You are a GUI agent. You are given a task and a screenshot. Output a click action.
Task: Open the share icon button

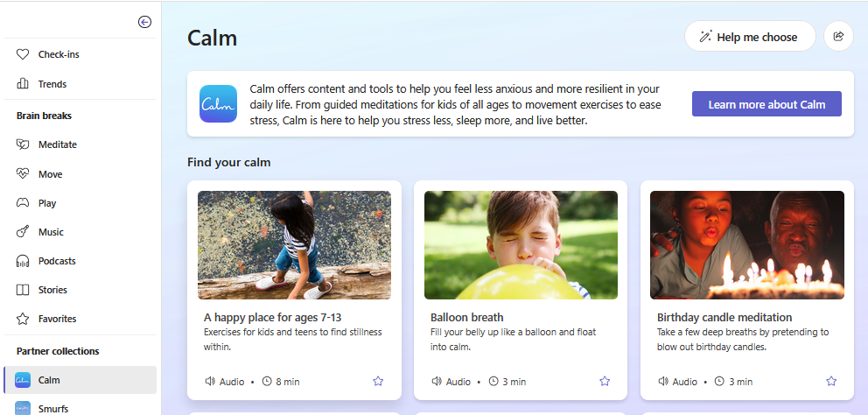click(838, 37)
